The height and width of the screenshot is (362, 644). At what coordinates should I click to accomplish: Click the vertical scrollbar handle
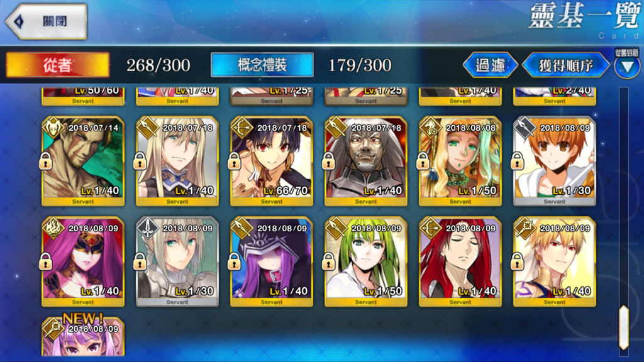[624, 327]
